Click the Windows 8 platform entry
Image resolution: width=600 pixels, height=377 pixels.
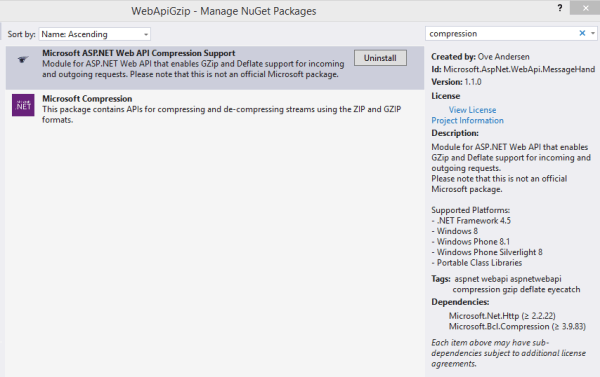coord(454,231)
